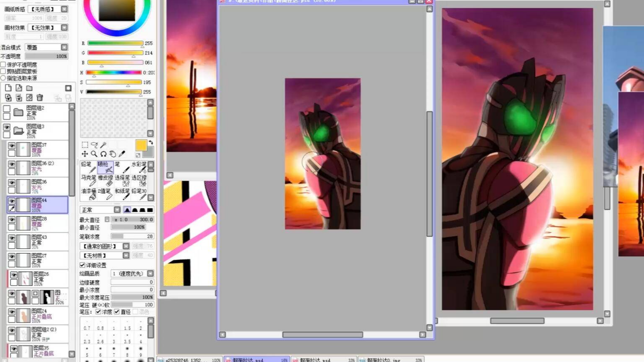Viewport: 644px width, 362px height.
Task: Switch to e25328746_1352 document tab
Action: [190, 359]
